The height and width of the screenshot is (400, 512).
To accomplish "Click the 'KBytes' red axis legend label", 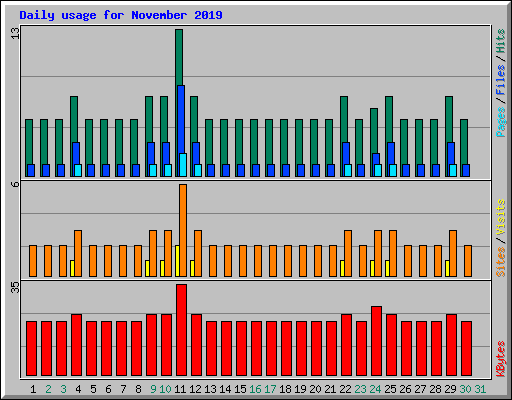I will point(500,359).
